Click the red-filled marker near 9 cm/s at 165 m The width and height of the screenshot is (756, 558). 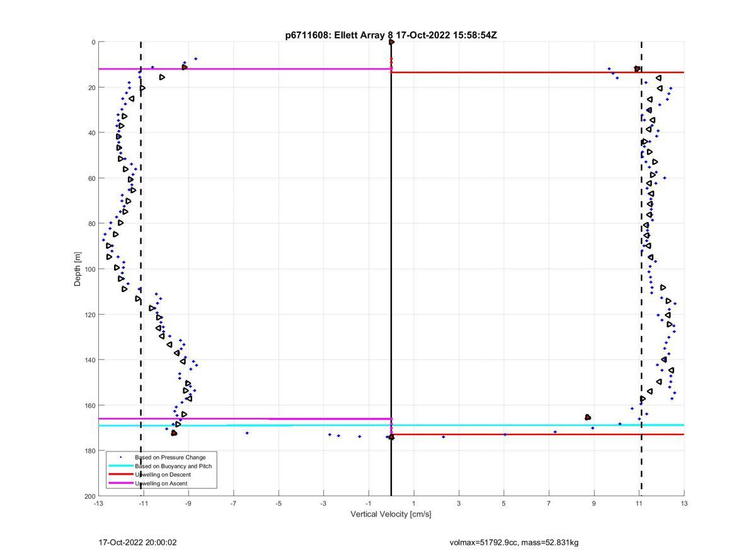coord(588,417)
